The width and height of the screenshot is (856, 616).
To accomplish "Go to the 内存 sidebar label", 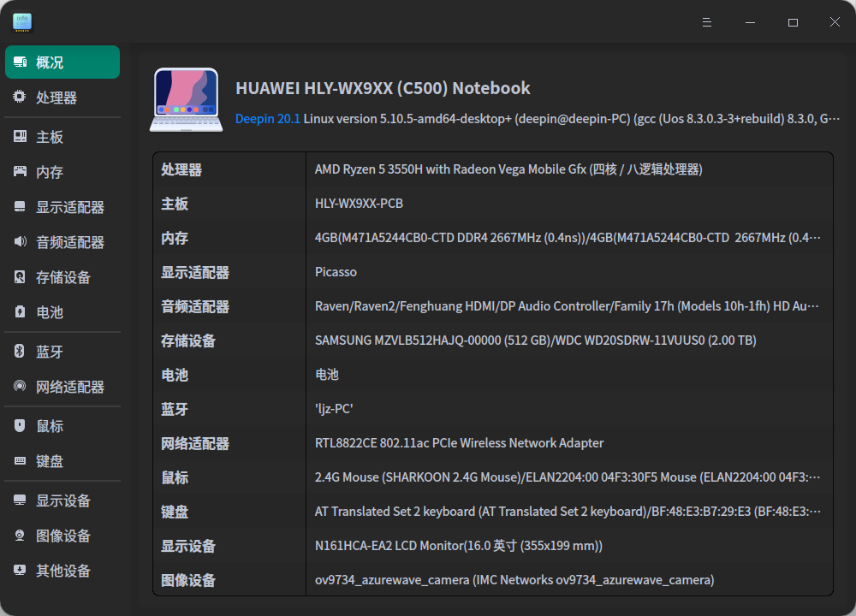I will click(50, 172).
